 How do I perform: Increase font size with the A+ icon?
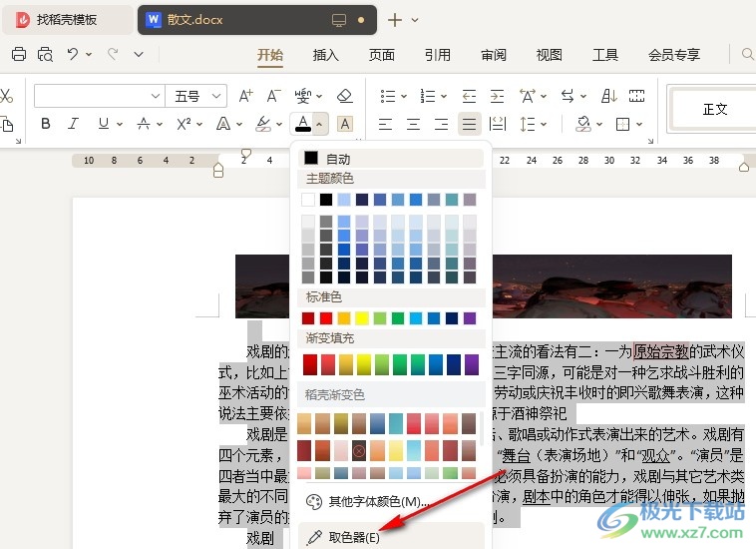(246, 97)
